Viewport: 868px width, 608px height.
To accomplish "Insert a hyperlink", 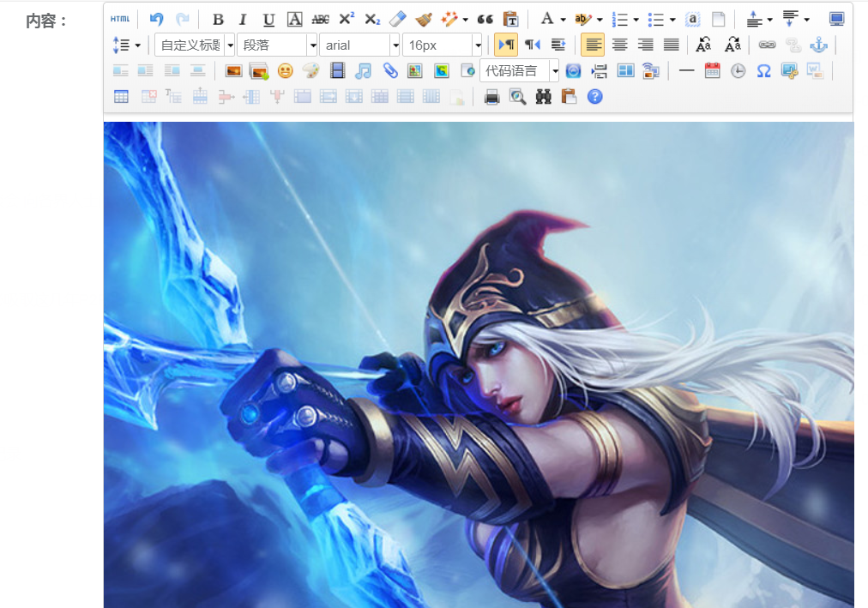I will point(767,45).
